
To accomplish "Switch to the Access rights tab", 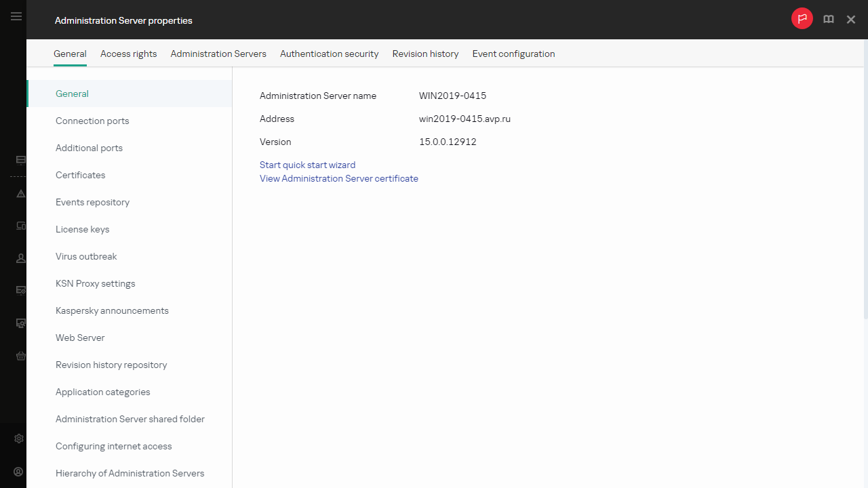I will [128, 54].
